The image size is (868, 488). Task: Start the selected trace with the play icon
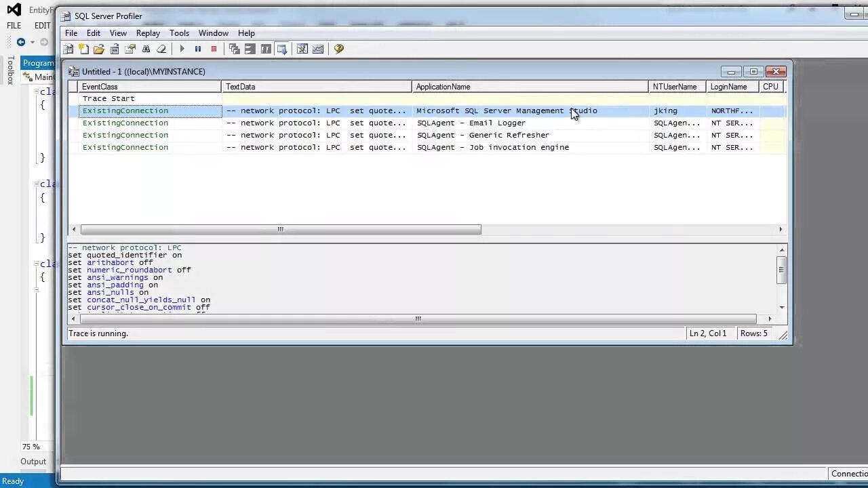[x=182, y=49]
